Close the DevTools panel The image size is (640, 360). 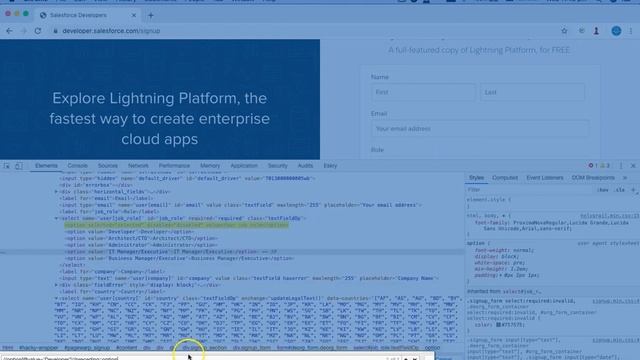pos(633,166)
